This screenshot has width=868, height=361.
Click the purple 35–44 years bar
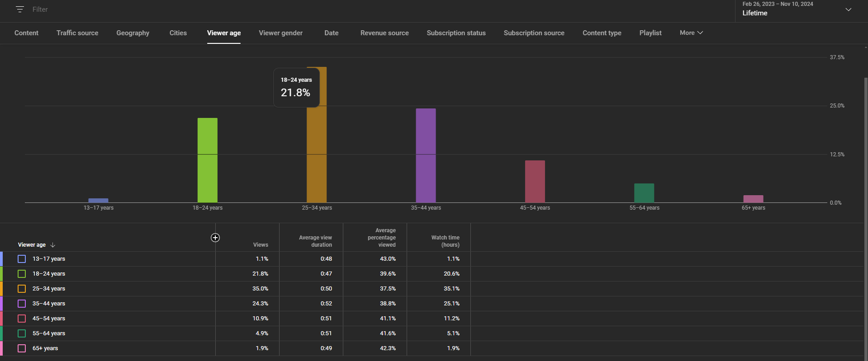(426, 155)
